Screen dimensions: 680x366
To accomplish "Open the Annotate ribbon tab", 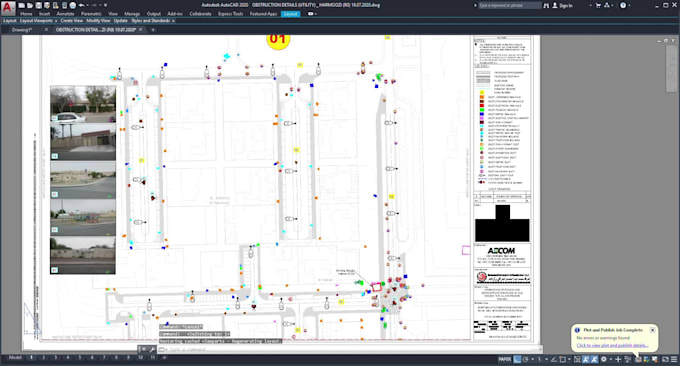I will coord(65,14).
